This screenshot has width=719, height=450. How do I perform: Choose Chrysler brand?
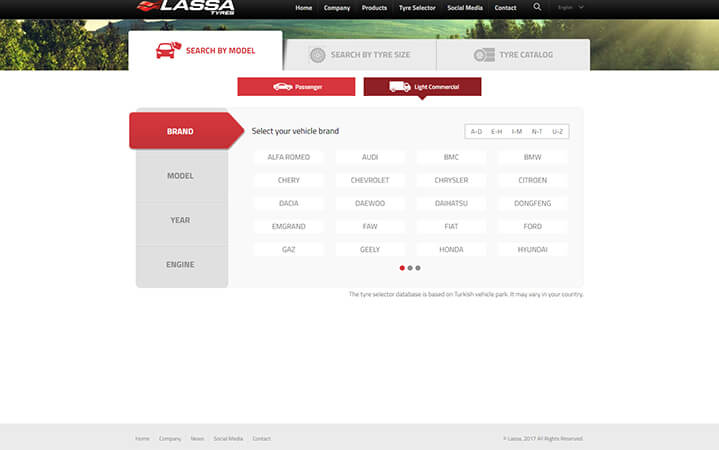tap(451, 180)
